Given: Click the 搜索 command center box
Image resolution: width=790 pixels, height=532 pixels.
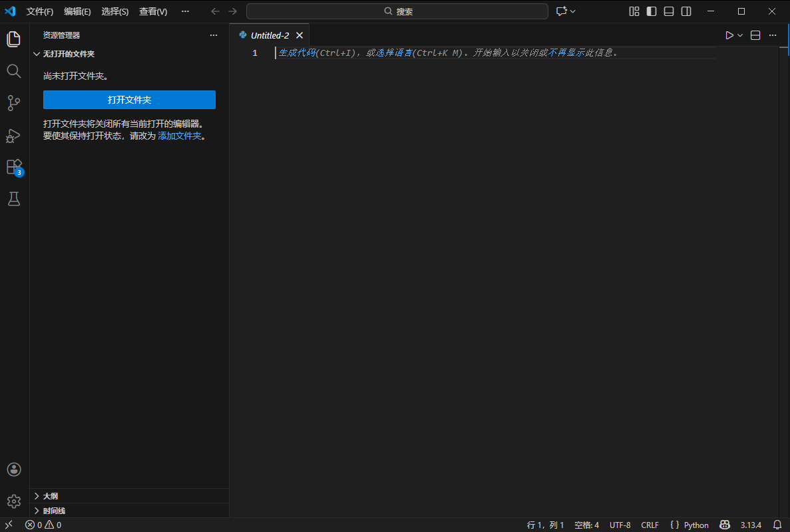Looking at the screenshot, I should (397, 11).
